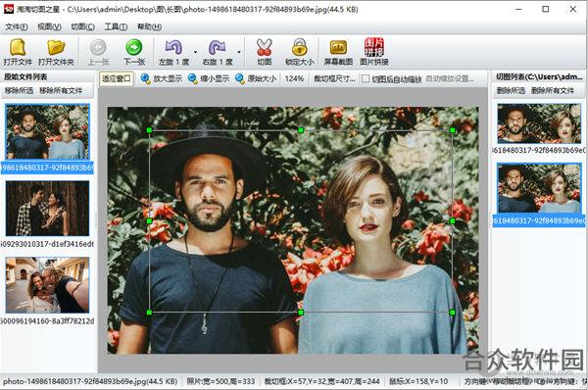Screen dimensions: 588x390
Task: Open the 视图(V) menu
Action: (50, 27)
